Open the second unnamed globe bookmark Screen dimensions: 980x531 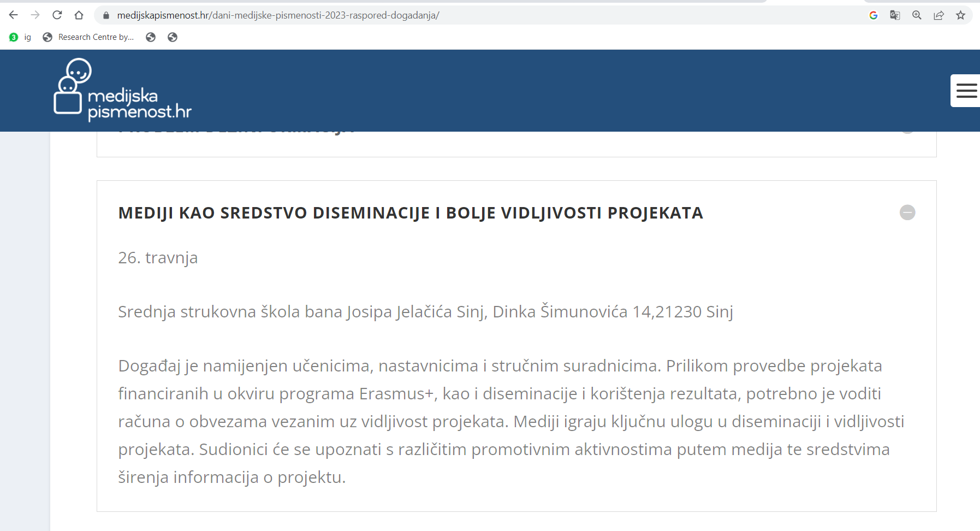tap(173, 37)
